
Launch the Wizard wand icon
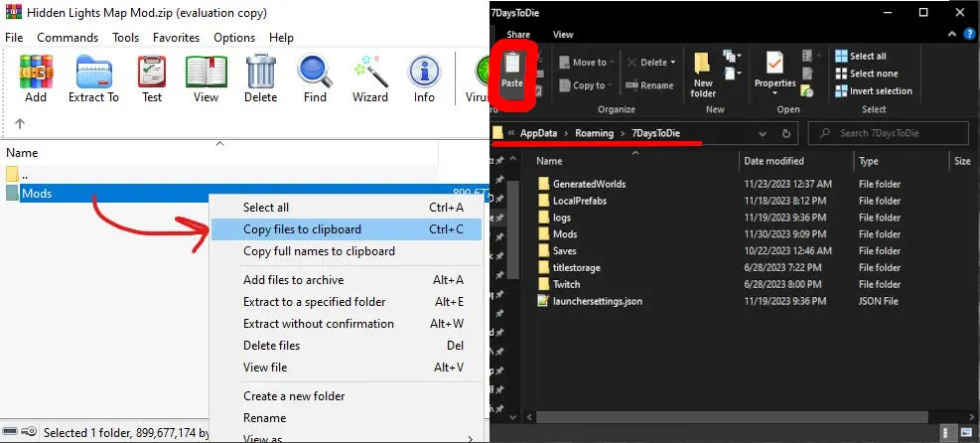point(370,71)
